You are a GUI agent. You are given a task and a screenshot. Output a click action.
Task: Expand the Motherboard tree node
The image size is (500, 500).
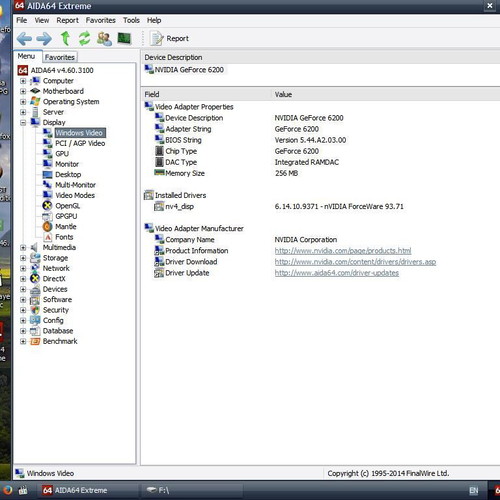tap(23, 91)
